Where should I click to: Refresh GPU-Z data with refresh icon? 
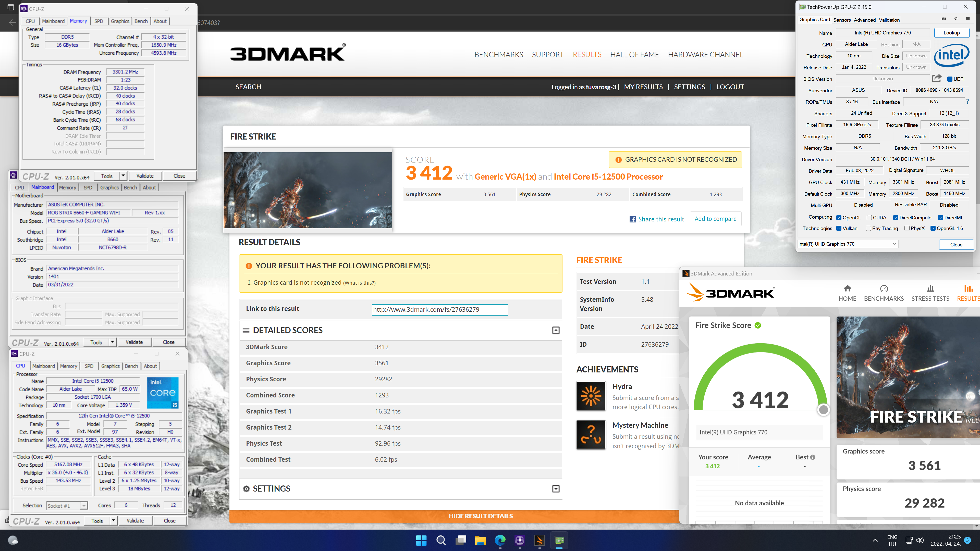tap(956, 19)
